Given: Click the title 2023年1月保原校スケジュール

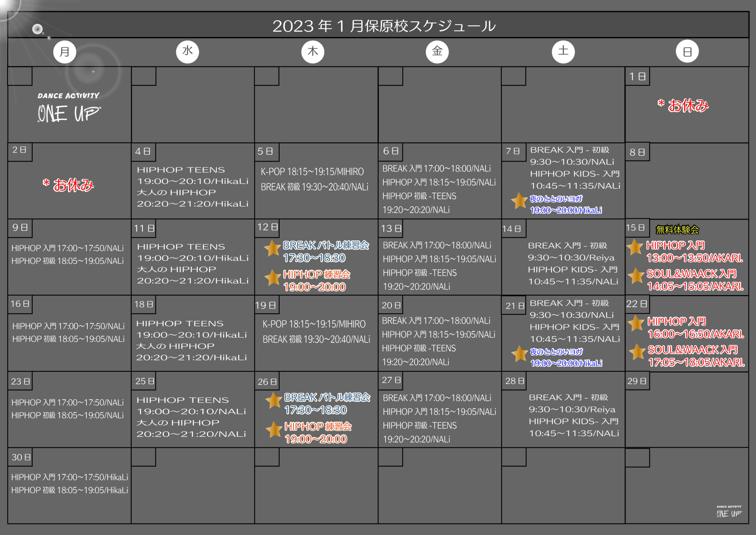Looking at the screenshot, I should pos(384,26).
